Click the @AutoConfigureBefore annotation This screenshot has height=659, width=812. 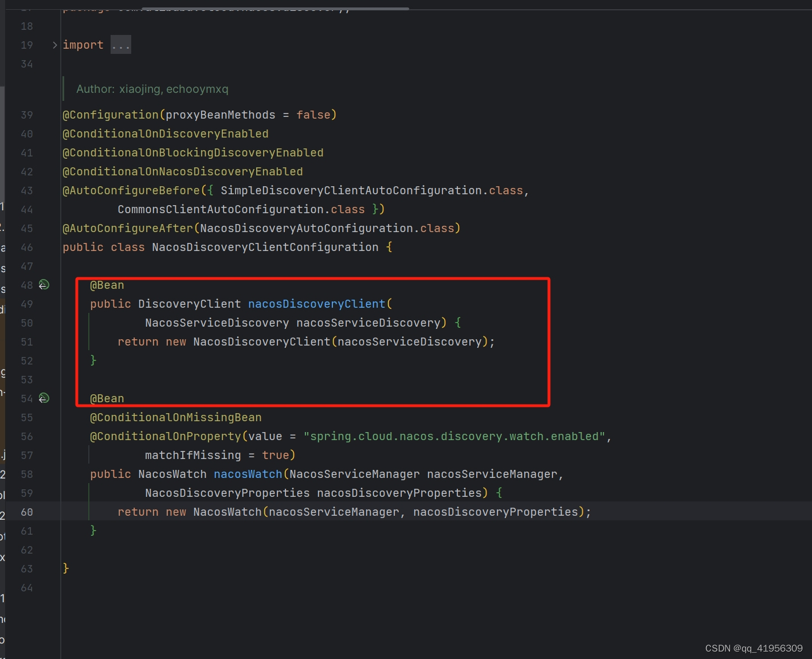click(131, 191)
